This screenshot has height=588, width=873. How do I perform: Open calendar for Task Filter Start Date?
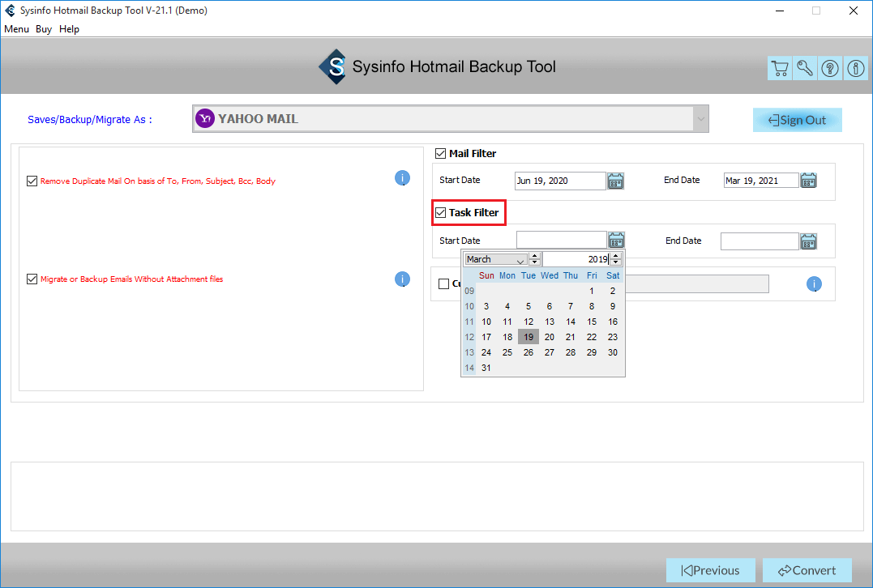(x=616, y=241)
